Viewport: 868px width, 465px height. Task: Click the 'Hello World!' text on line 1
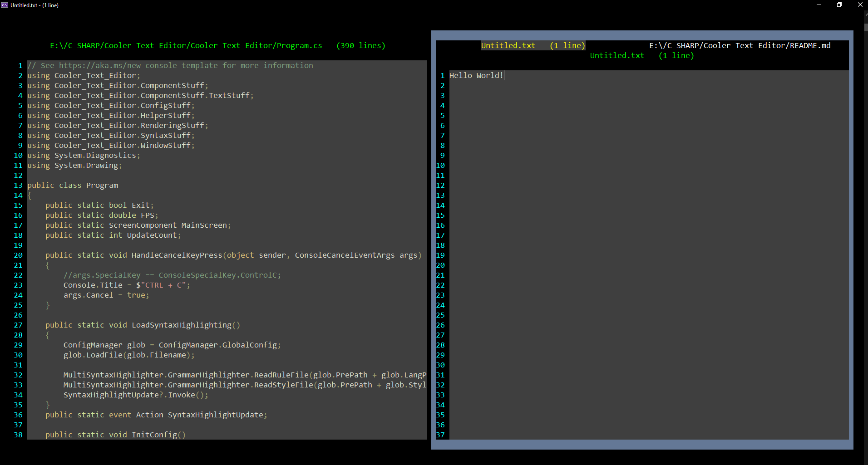point(476,75)
